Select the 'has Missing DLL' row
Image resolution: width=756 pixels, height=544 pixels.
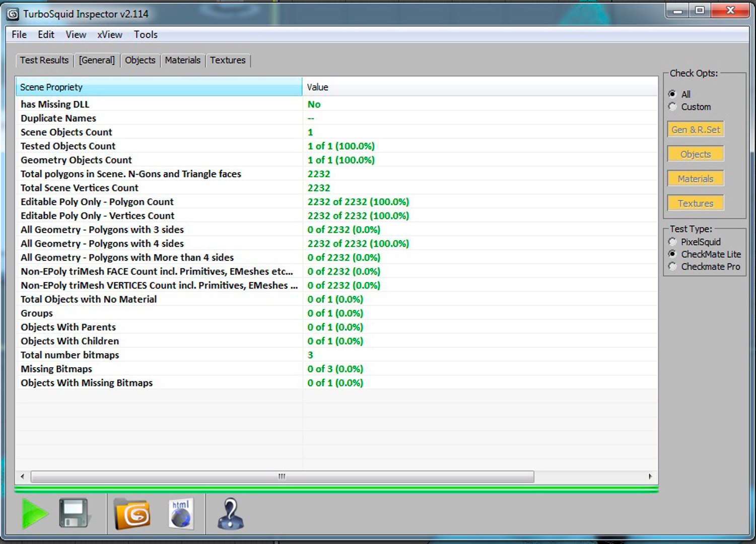[336, 104]
